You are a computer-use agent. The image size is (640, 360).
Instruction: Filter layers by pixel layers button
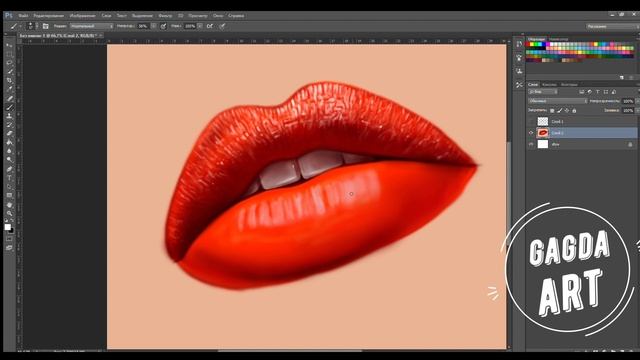[x=582, y=92]
